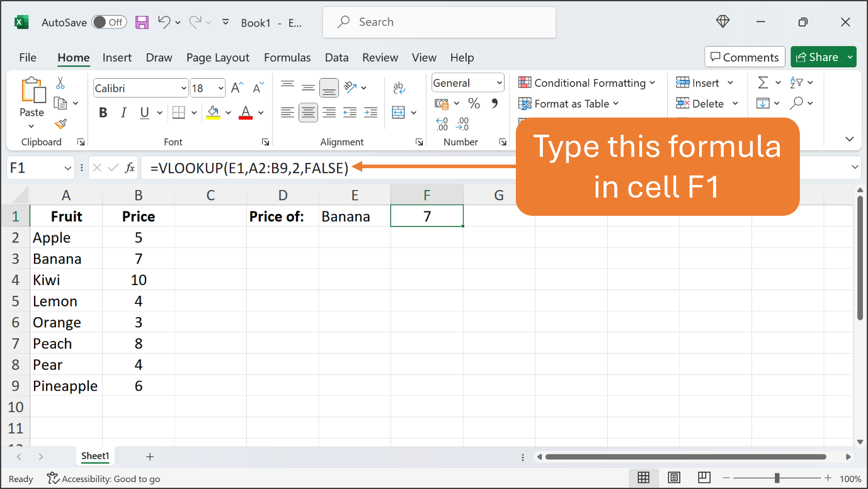The image size is (868, 489).
Task: Click the yellow Fill Color button
Action: [x=214, y=113]
